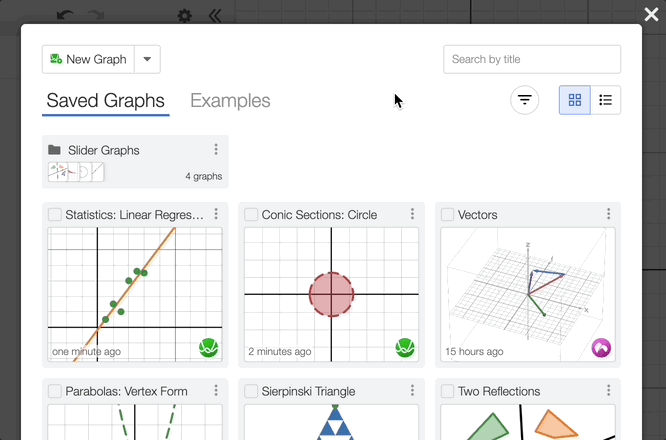Tick the Vectors graph checkbox
Viewport: 666px width, 440px height.
point(448,215)
